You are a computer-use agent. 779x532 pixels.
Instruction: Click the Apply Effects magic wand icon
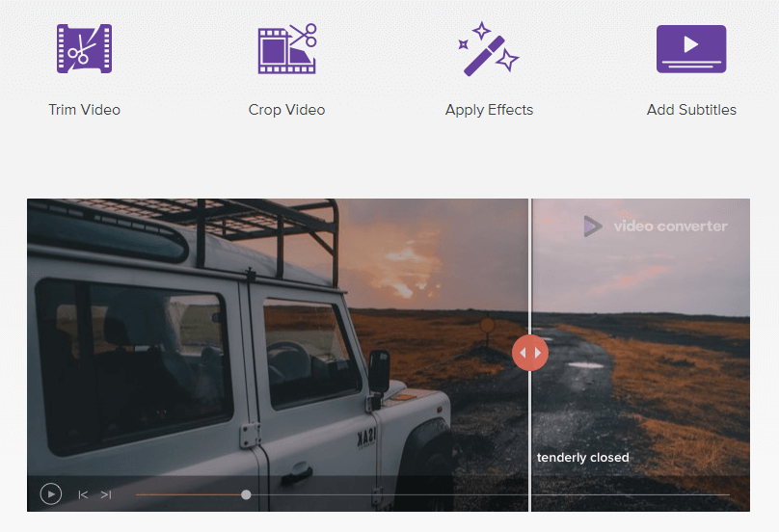click(489, 49)
